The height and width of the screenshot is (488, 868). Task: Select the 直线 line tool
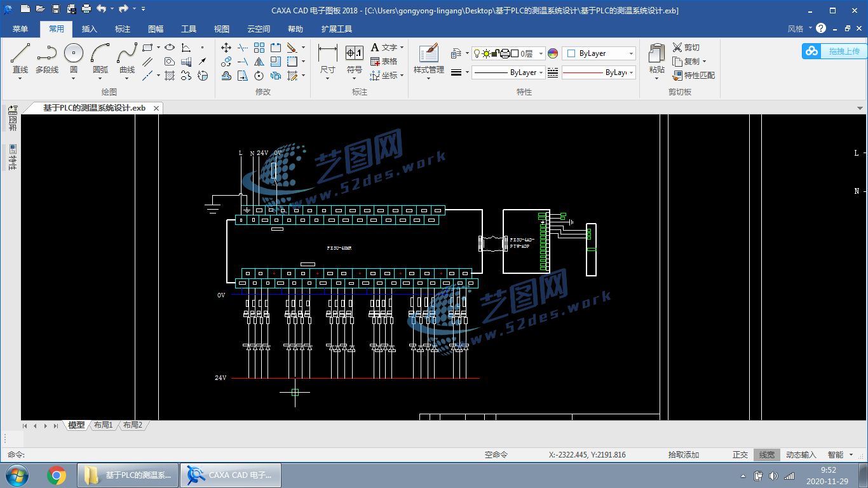coord(20,58)
